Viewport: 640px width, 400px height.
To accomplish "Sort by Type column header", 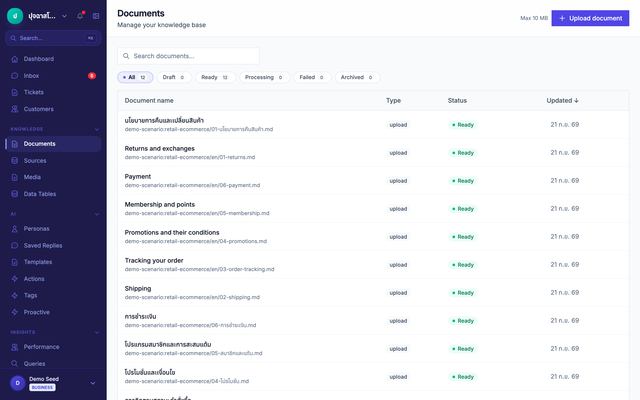I will point(393,100).
